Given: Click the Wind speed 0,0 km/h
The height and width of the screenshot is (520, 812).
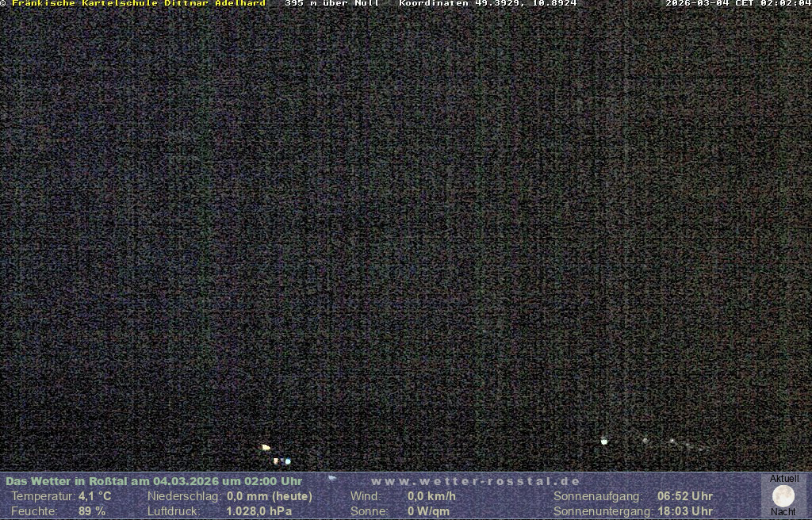Looking at the screenshot, I should click(x=431, y=496).
